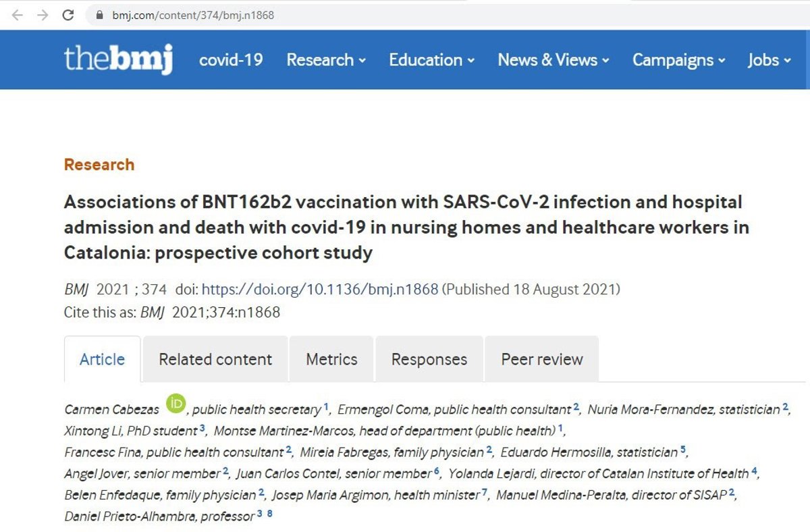Switch to the Related content tab
Screen dimensions: 810x532
click(x=215, y=359)
